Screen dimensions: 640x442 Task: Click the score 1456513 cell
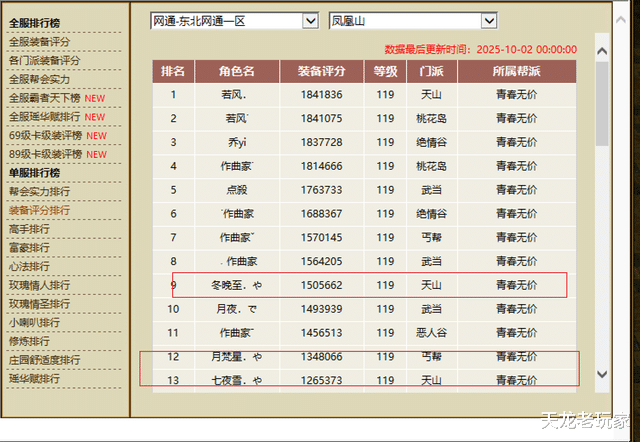[x=322, y=333]
